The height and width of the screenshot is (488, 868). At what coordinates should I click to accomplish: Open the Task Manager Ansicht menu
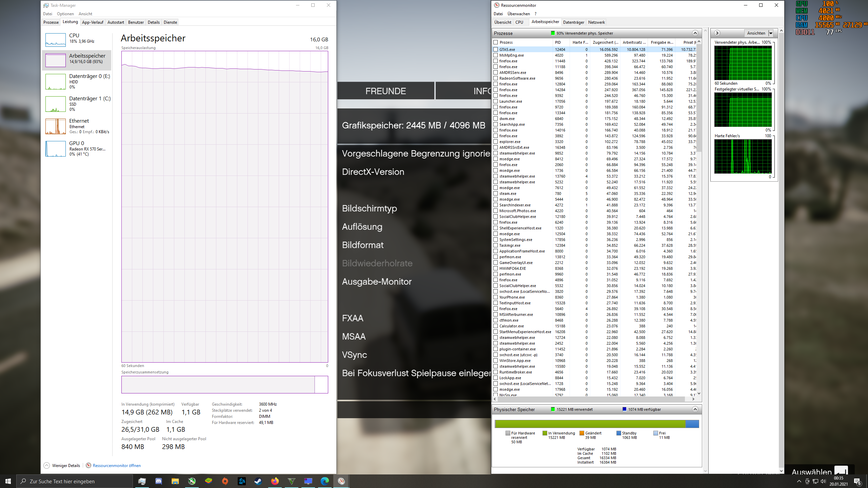pyautogui.click(x=85, y=14)
